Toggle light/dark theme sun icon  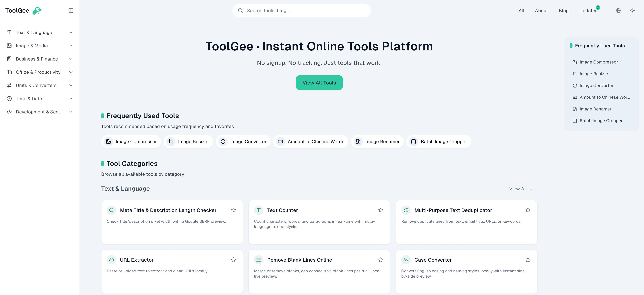(633, 10)
